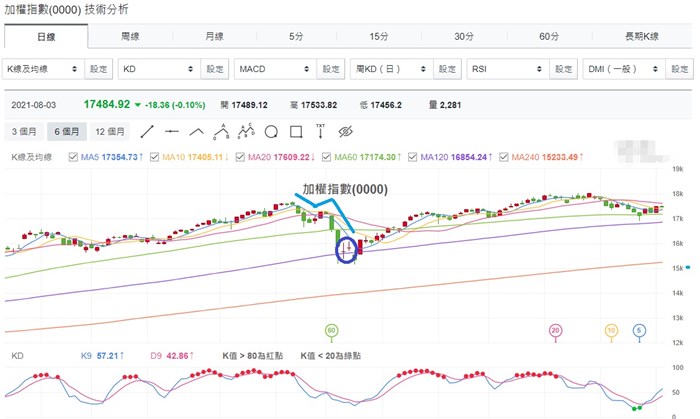Viewport: 700px width, 419px height.
Task: Select the angle polyline drawing tool
Action: (x=197, y=131)
